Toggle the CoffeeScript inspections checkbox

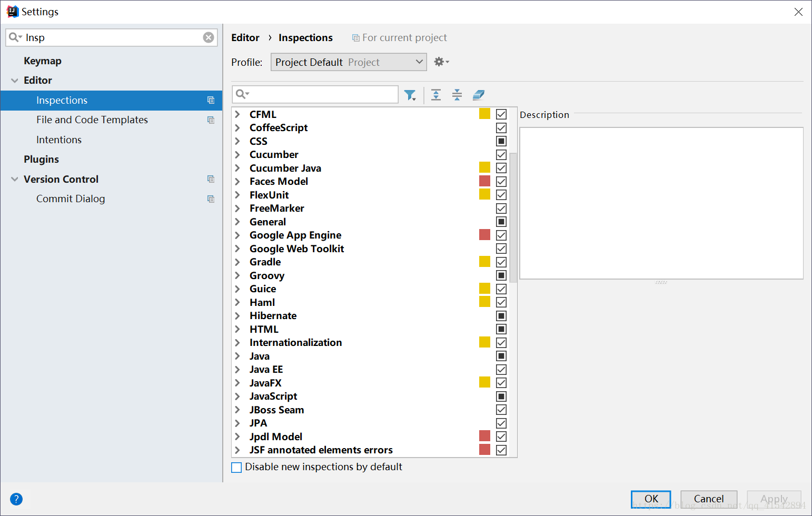pos(501,128)
